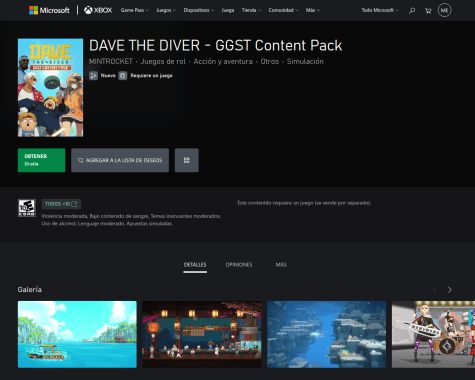
Task: Expand the Comunidad menu
Action: click(x=283, y=10)
